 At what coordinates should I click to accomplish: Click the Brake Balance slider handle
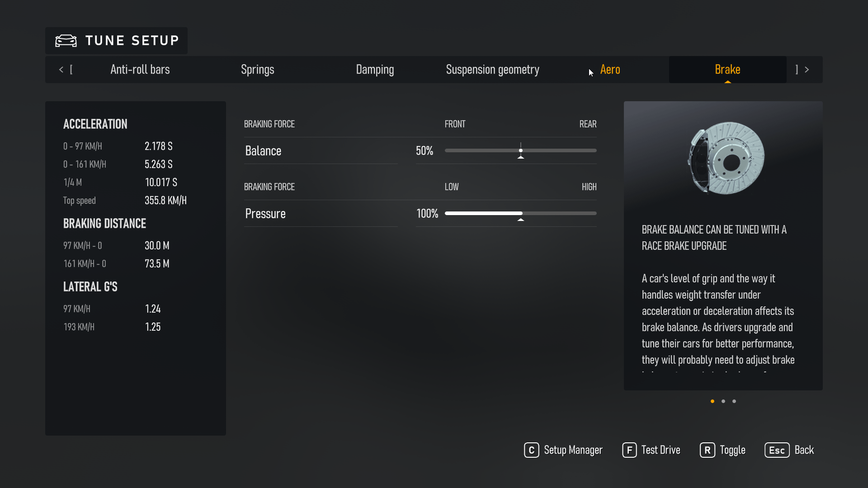pos(521,150)
